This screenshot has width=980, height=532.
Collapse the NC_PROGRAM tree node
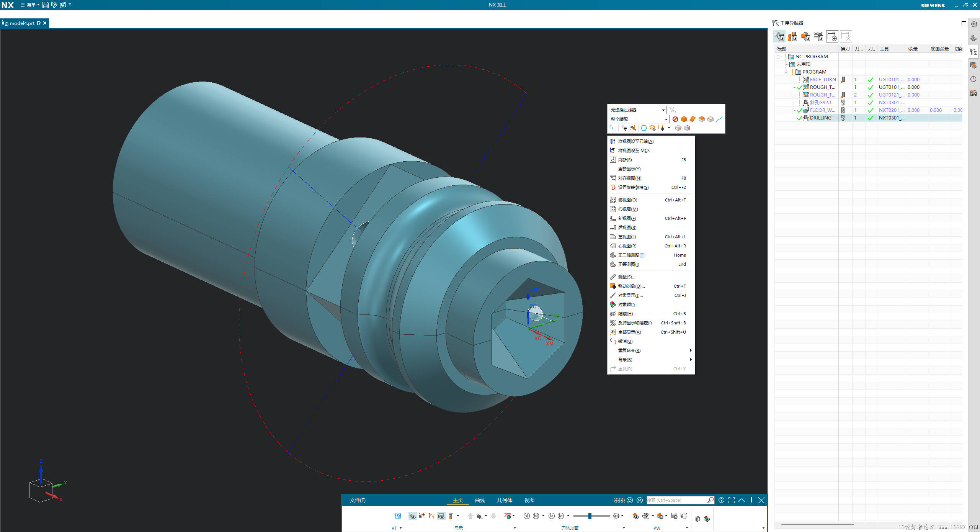pos(778,57)
